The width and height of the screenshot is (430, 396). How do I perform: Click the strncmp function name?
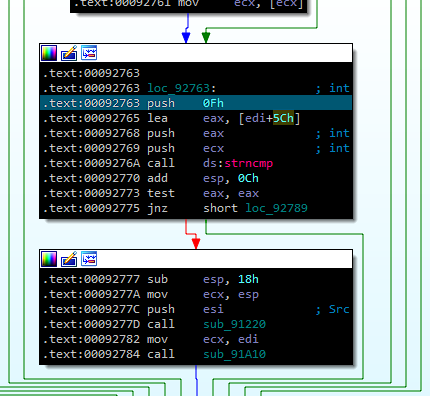[x=249, y=163]
